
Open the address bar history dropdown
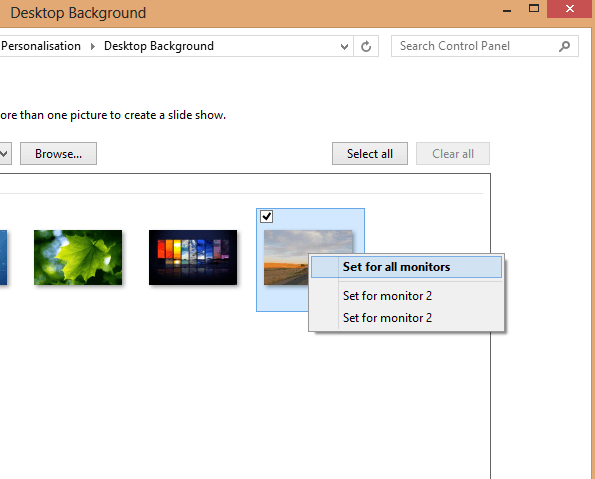pyautogui.click(x=344, y=47)
